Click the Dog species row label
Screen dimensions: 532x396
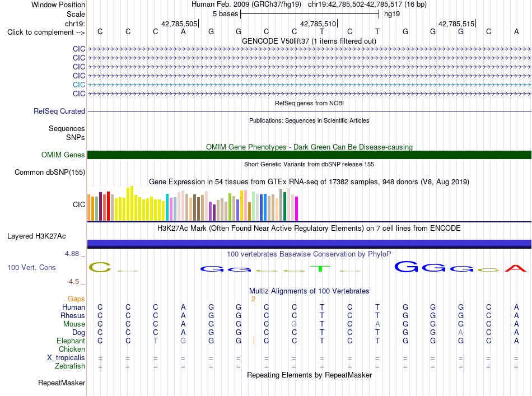click(78, 333)
